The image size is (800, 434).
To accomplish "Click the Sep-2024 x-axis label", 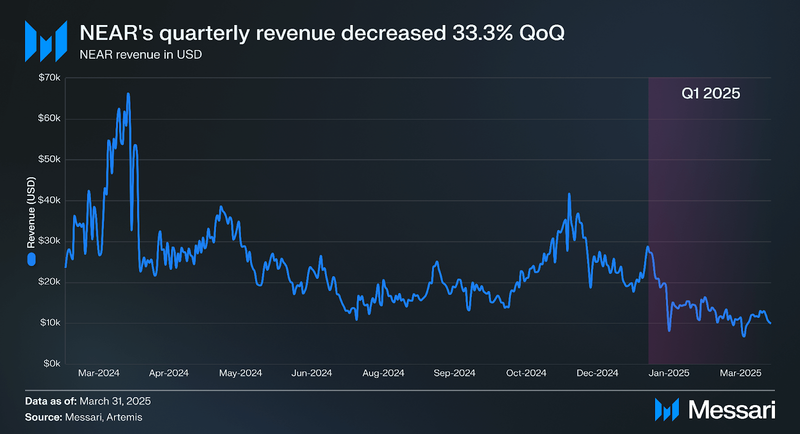I will point(455,373).
